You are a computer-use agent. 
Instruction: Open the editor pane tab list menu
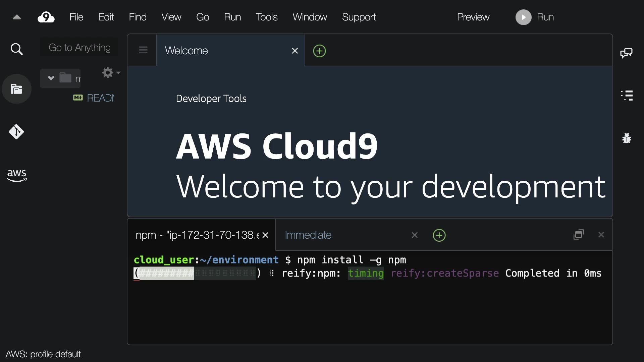coord(143,50)
